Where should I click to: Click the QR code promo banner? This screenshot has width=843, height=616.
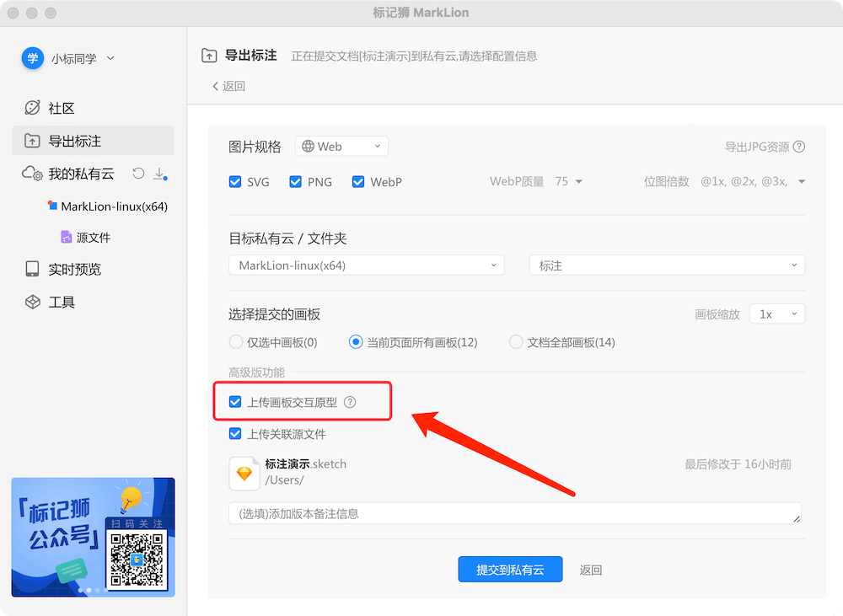tap(93, 537)
